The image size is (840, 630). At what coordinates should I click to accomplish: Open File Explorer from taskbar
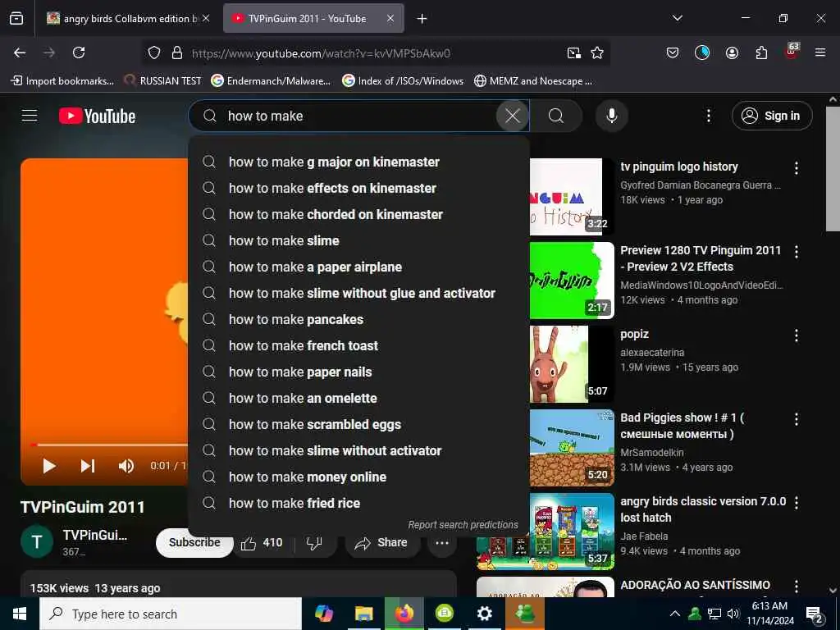click(x=363, y=614)
